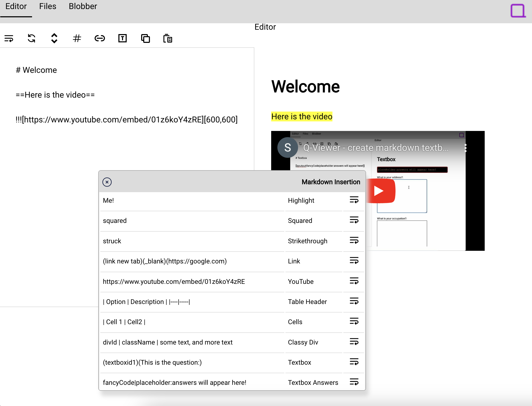
Task: Expand the Textbox Answers row options
Action: pos(354,382)
